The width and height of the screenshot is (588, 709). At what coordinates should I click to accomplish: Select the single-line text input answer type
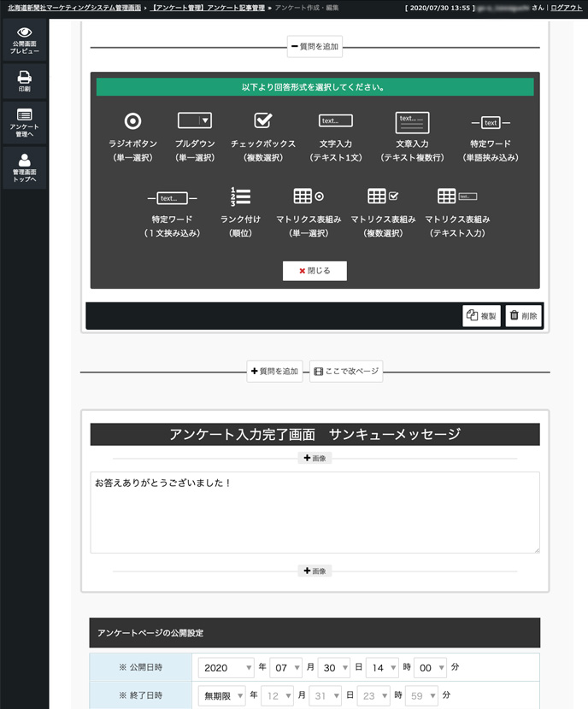click(335, 121)
